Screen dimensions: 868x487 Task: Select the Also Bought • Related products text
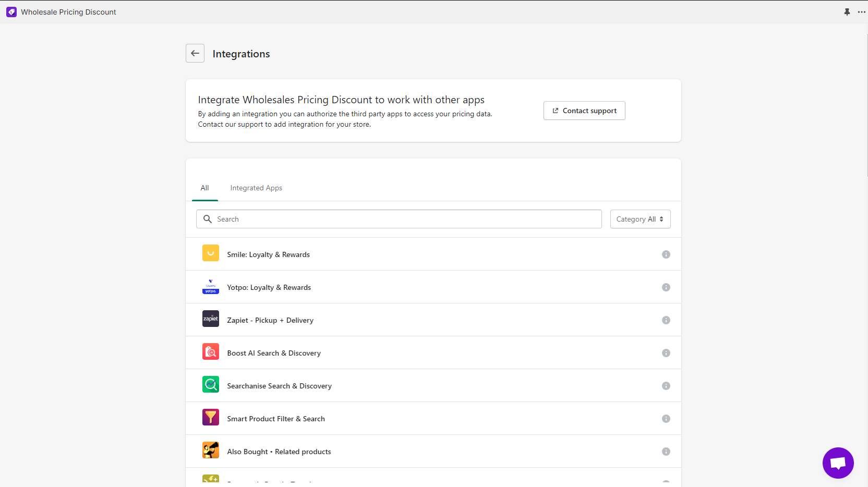click(279, 452)
